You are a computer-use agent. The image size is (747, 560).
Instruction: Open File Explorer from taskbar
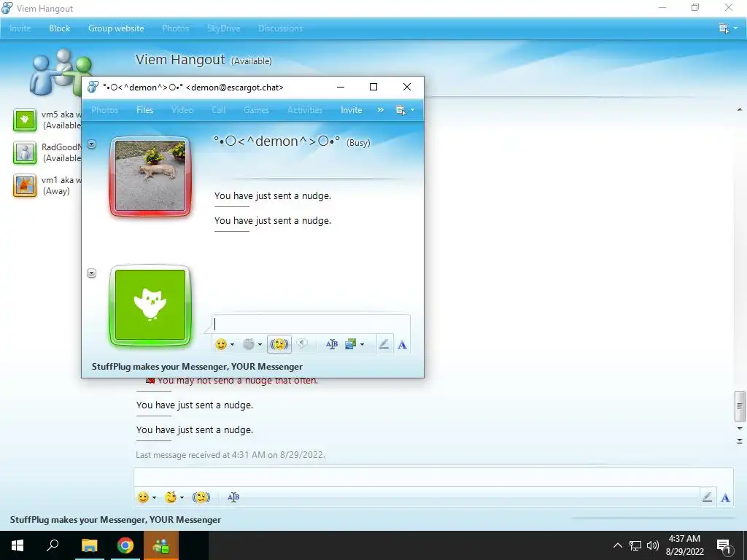pyautogui.click(x=89, y=545)
